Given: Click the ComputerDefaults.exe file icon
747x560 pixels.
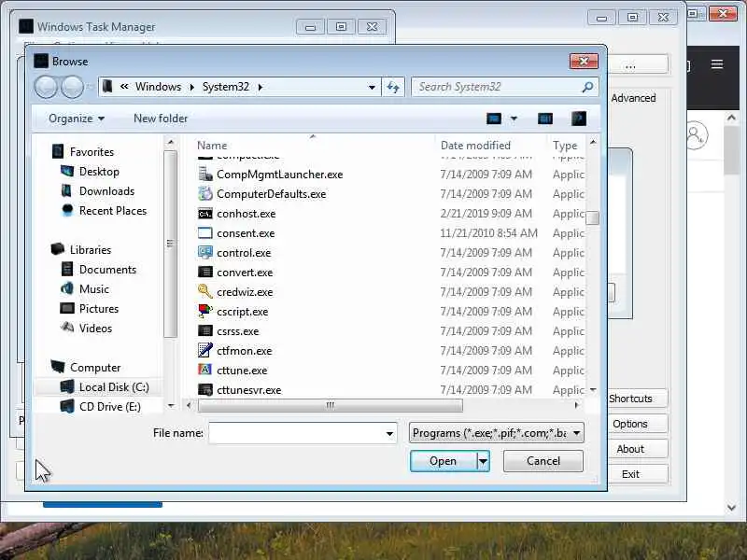Looking at the screenshot, I should coord(204,194).
